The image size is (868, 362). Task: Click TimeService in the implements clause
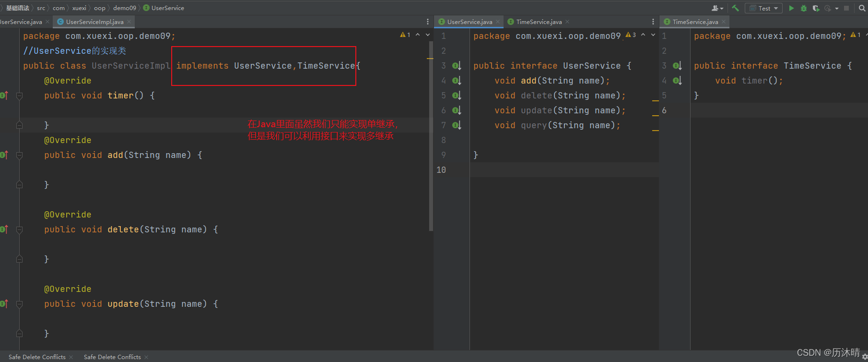(x=326, y=66)
